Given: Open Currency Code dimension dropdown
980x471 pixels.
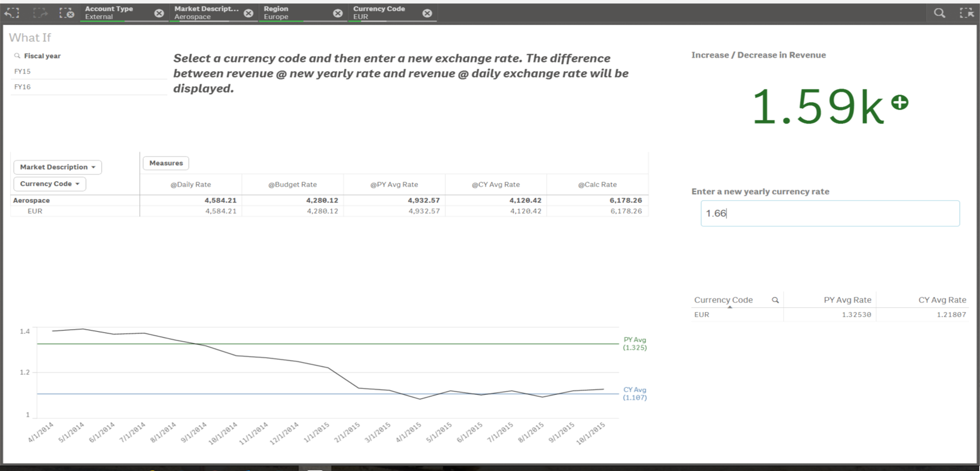Looking at the screenshot, I should 50,183.
